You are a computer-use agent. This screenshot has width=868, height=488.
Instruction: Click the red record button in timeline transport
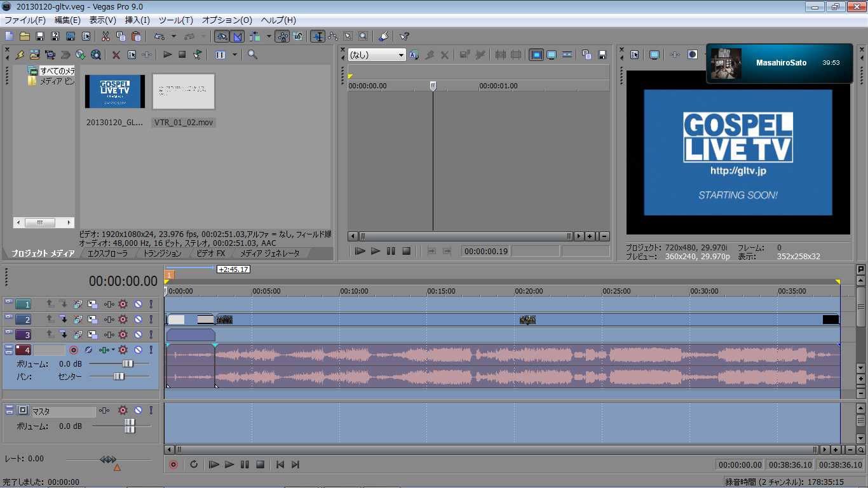(173, 464)
